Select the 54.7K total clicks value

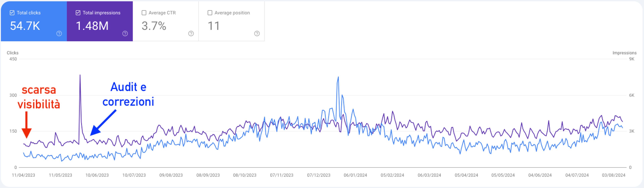pos(25,26)
